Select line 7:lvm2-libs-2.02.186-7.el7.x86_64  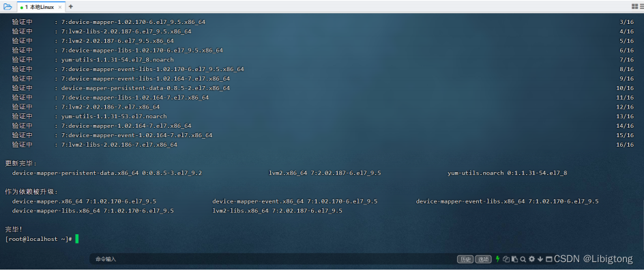[119, 145]
